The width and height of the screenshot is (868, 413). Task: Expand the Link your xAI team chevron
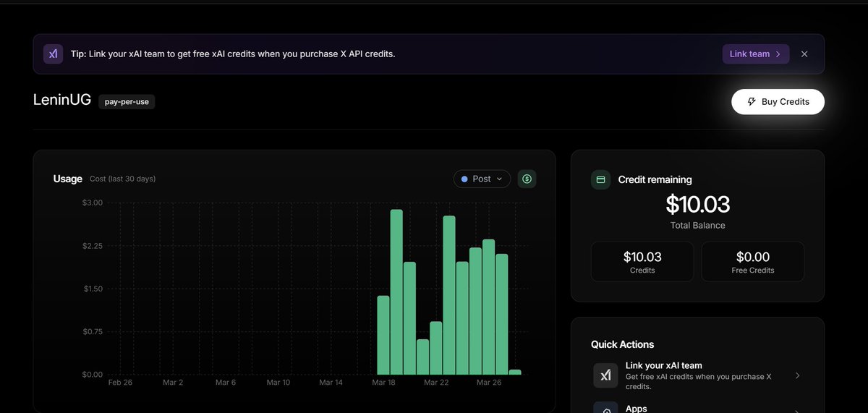pos(797,376)
